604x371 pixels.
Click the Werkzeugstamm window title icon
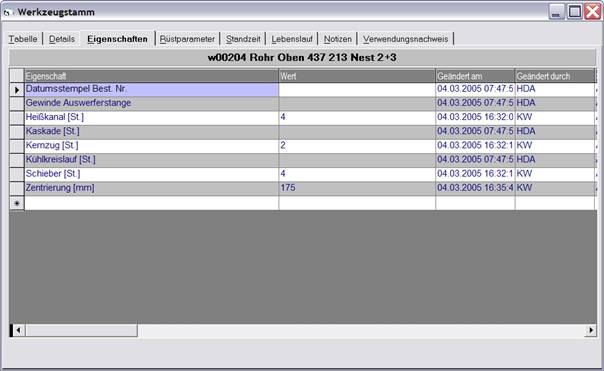7,12
